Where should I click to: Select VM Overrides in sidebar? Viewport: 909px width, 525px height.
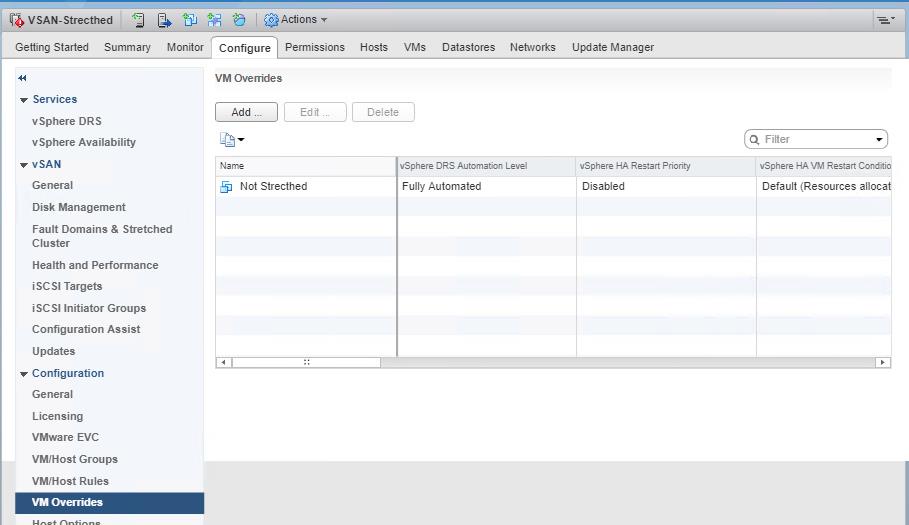click(110, 502)
